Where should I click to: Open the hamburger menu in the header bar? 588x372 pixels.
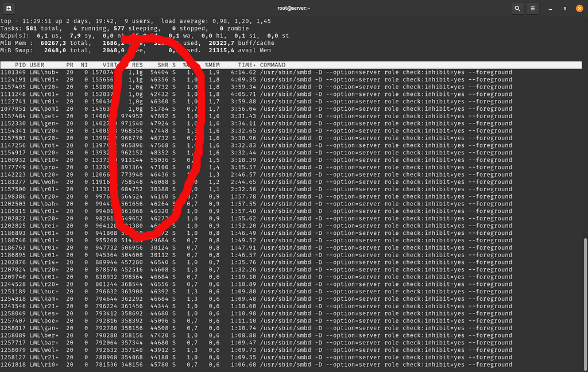[533, 8]
